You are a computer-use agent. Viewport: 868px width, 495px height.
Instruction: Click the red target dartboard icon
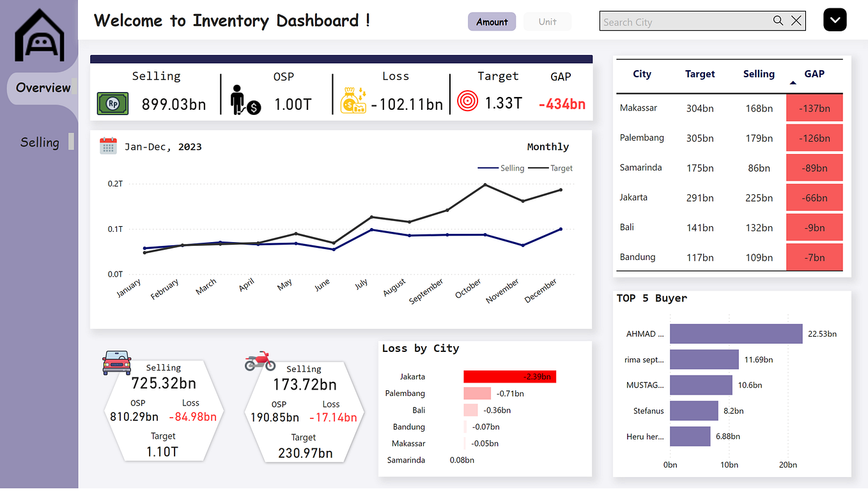[467, 100]
